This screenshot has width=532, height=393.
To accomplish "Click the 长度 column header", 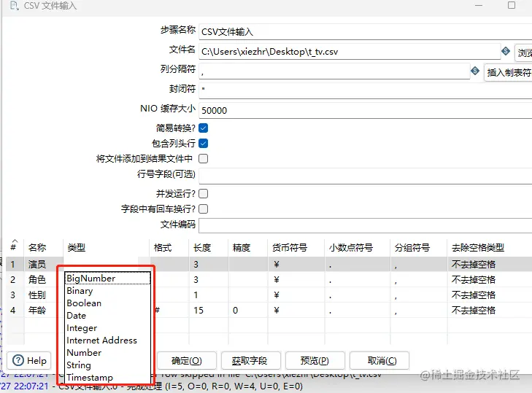I will tap(208, 247).
